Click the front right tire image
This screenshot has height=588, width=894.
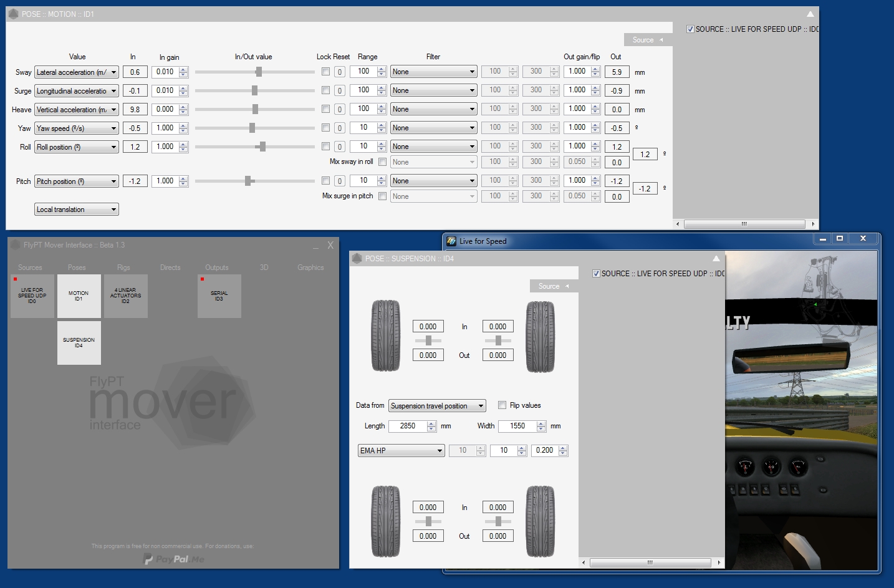(x=540, y=337)
